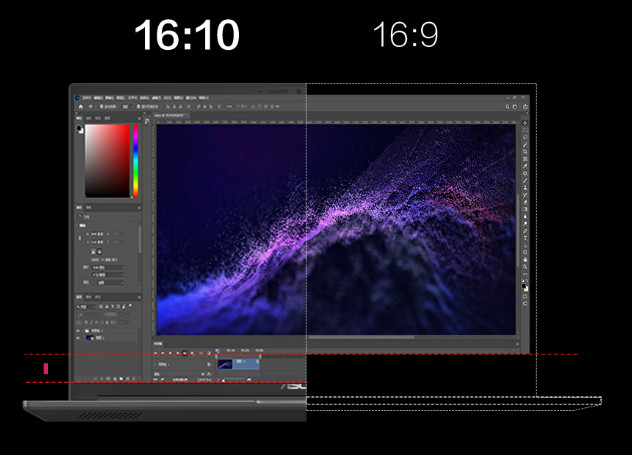Open the first menu in the menu bar
Screen dimensions: 632x455
[x=88, y=96]
